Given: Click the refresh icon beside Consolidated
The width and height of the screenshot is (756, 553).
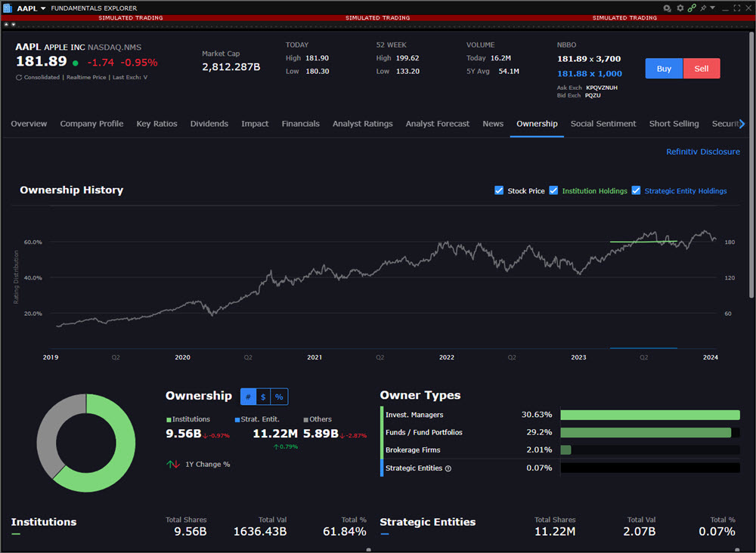Looking at the screenshot, I should click(19, 77).
